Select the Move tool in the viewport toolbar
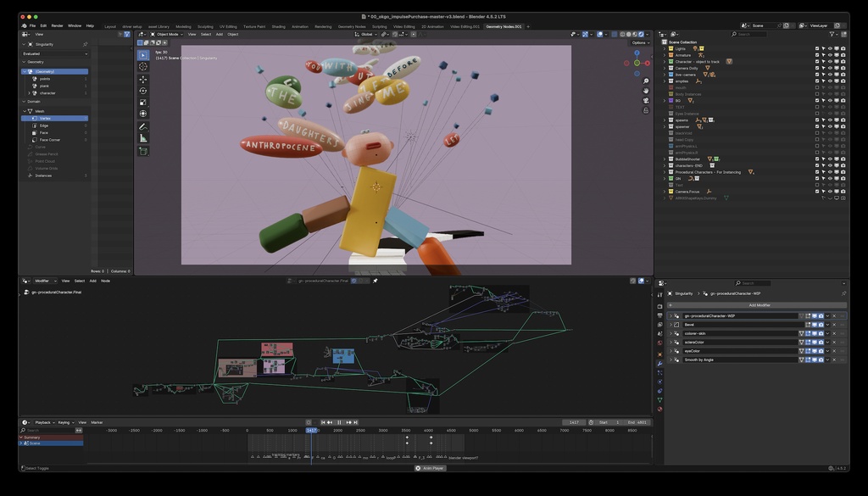Viewport: 868px width, 496px height. pyautogui.click(x=142, y=78)
